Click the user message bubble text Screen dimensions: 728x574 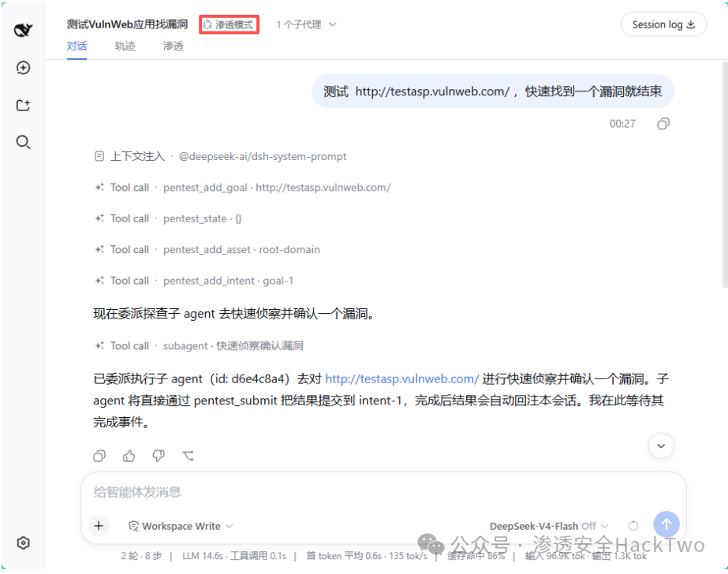point(493,91)
